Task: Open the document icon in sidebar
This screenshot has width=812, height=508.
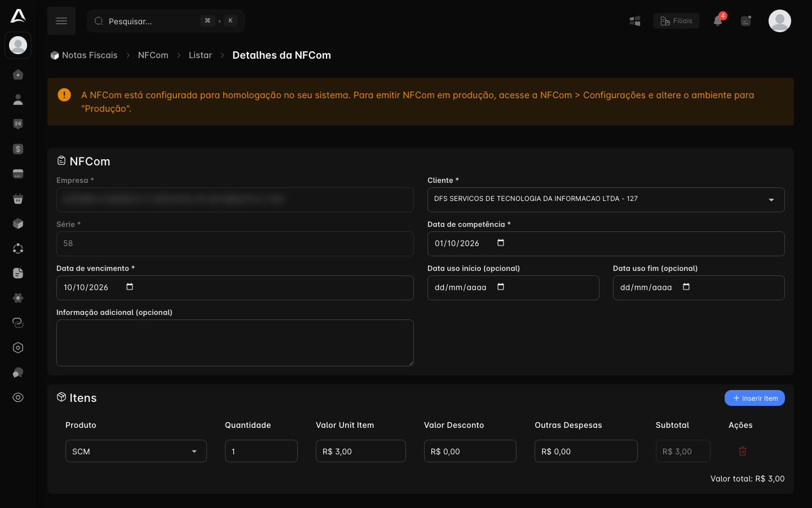Action: click(18, 273)
